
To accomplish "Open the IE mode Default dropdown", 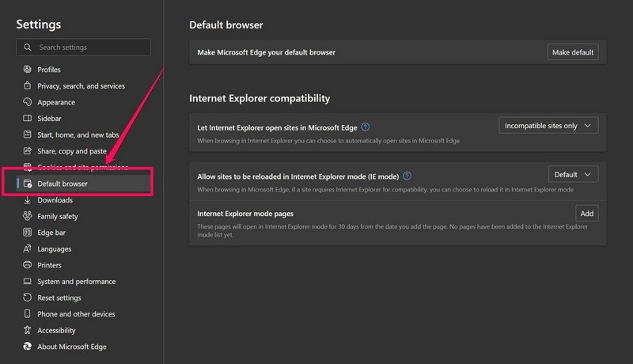I will pos(573,174).
